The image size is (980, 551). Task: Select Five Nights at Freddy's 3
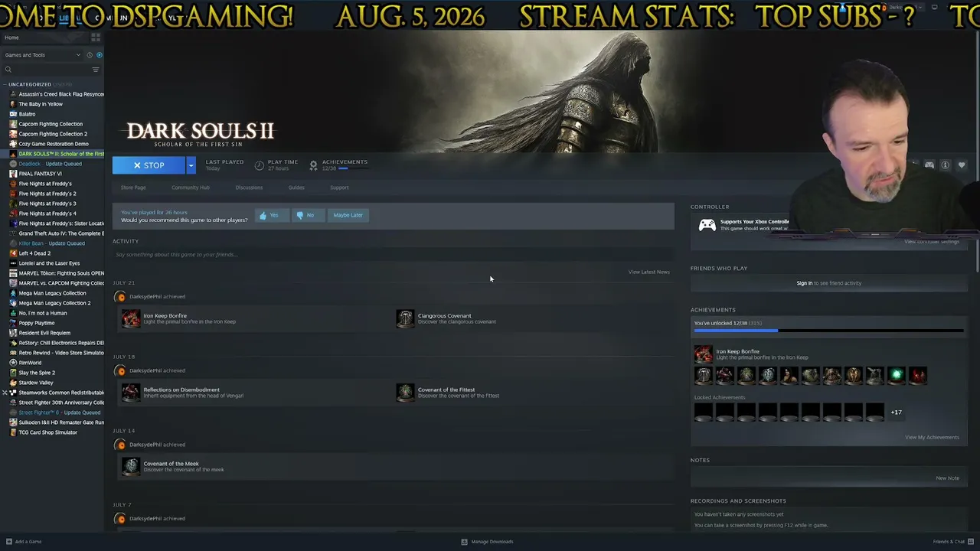coord(47,204)
